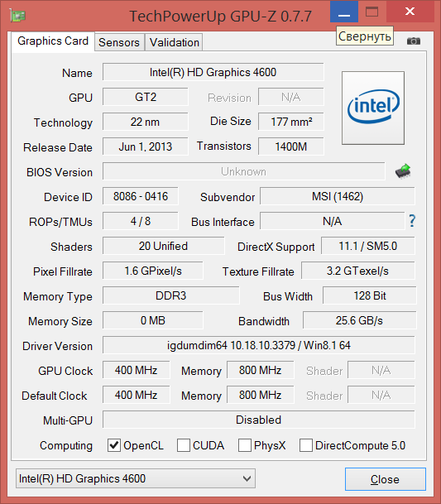Open the Validation tab

[175, 42]
